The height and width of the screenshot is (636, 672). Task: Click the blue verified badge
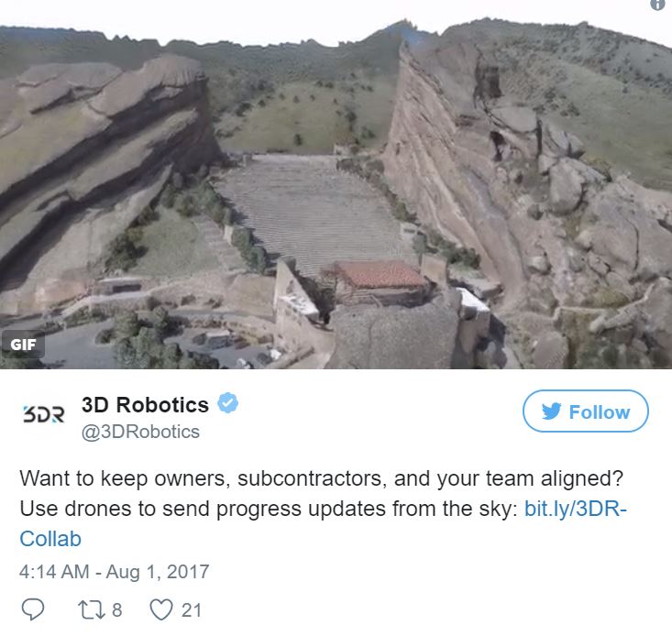click(227, 403)
